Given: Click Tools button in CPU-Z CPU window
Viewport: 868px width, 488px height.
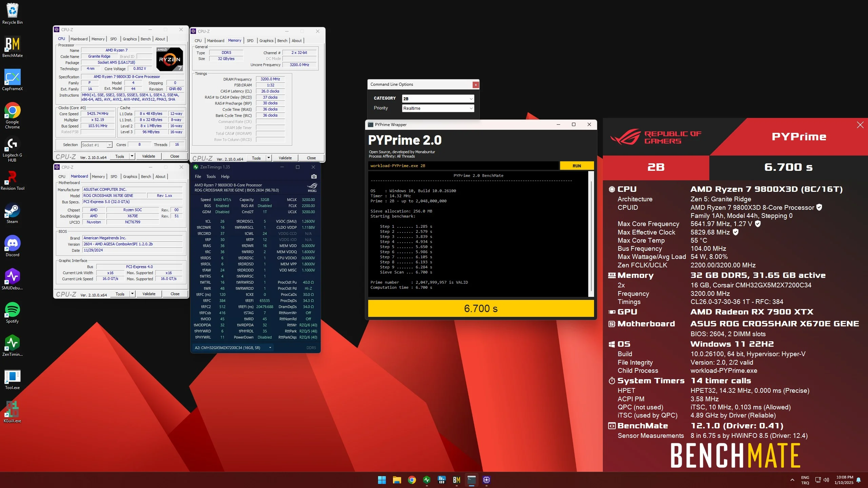Looking at the screenshot, I should 120,156.
